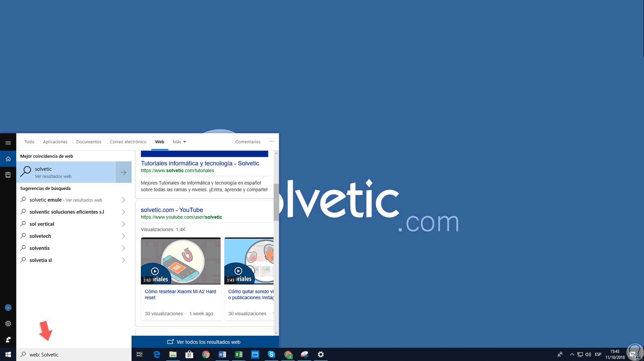The image size is (644, 361).
Task: Click the '1 week ago' video date
Action: coord(201,314)
